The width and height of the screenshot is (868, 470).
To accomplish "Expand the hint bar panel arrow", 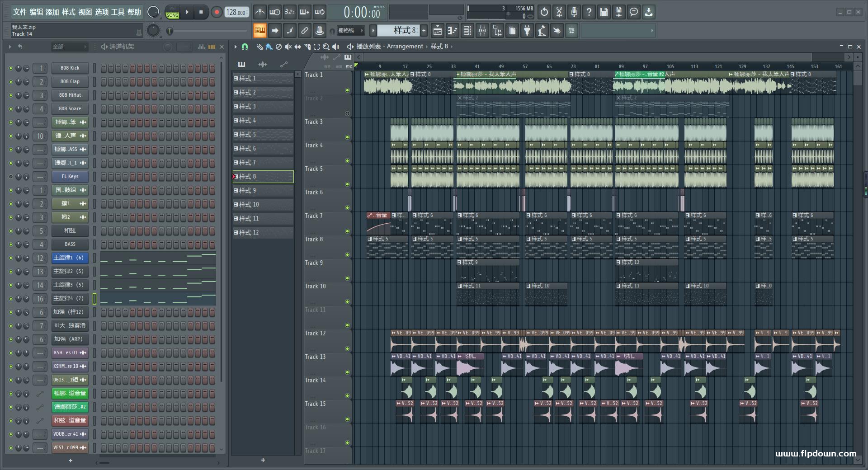I will [652, 31].
